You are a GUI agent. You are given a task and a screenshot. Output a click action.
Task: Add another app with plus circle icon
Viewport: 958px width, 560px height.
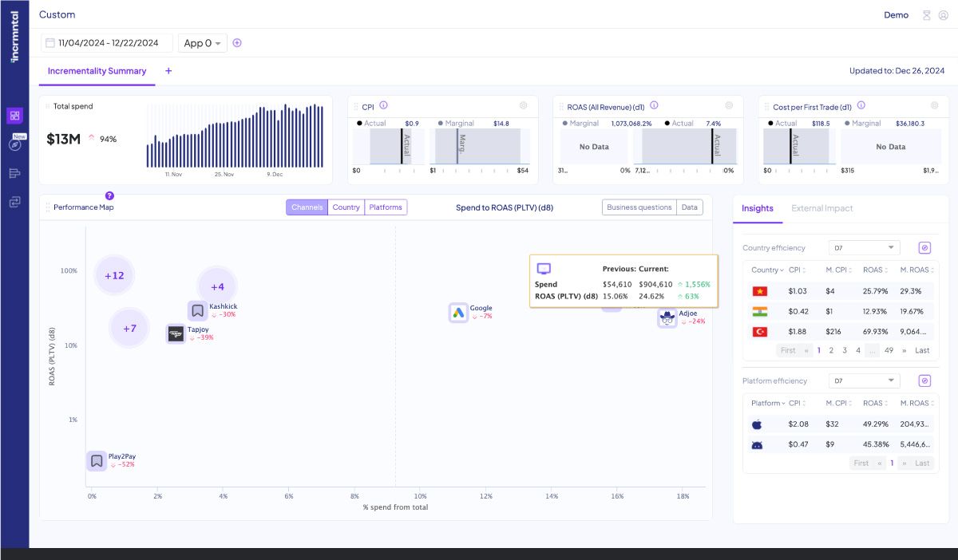tap(237, 43)
